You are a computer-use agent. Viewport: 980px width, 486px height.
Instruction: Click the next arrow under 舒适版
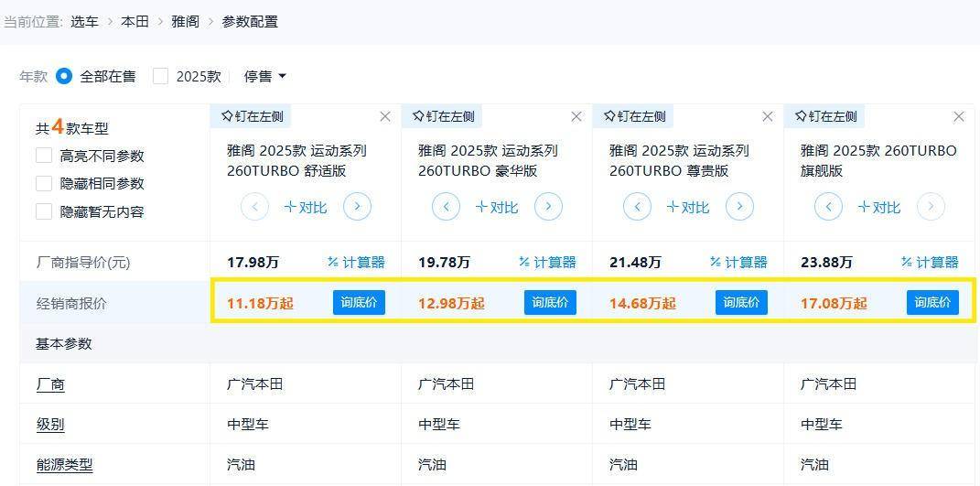[x=357, y=207]
